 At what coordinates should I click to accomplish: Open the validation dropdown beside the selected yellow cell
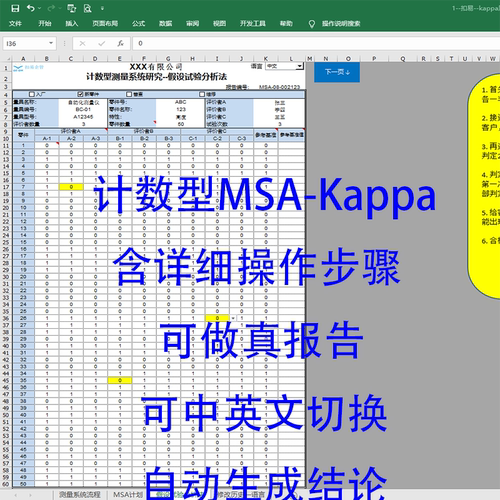tap(233, 318)
